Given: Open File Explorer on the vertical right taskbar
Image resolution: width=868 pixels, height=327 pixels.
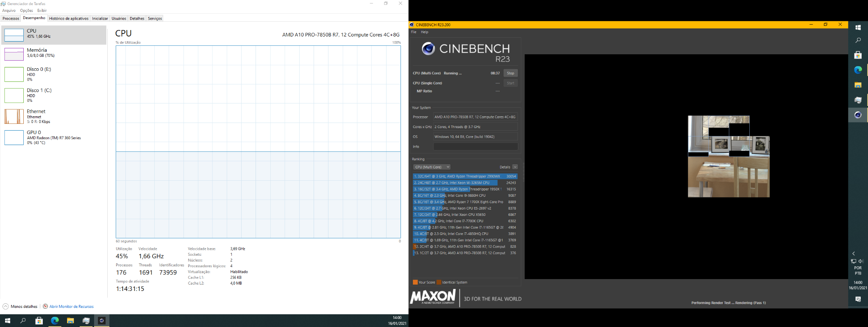Looking at the screenshot, I should coord(858,85).
